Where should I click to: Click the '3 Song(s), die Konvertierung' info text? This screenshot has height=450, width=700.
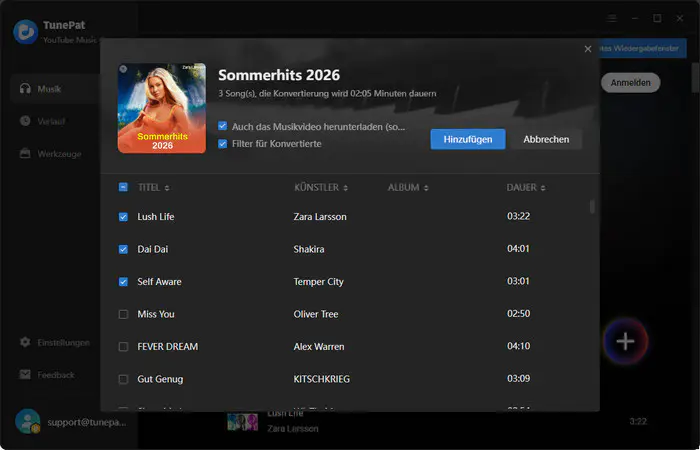327,94
